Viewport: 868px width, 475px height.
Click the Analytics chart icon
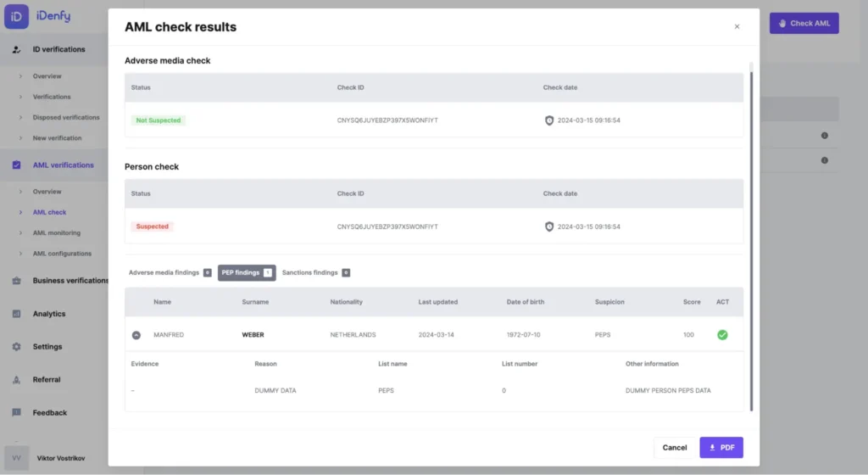(17, 314)
